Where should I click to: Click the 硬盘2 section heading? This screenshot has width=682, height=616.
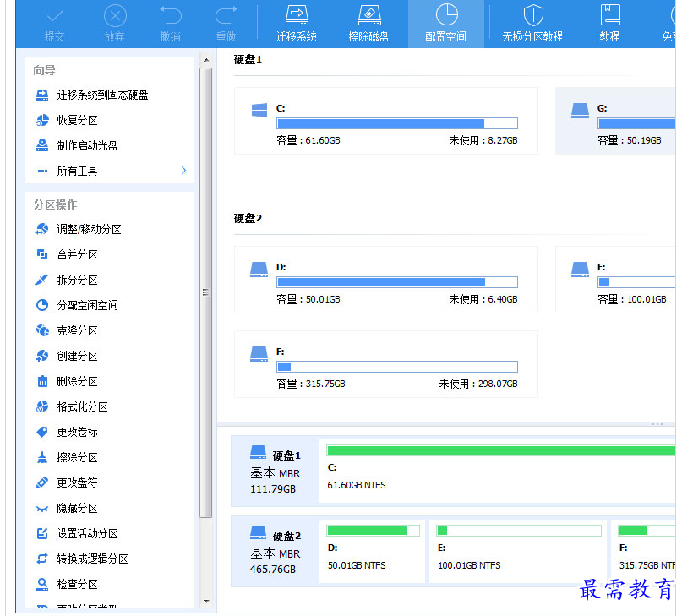[248, 218]
